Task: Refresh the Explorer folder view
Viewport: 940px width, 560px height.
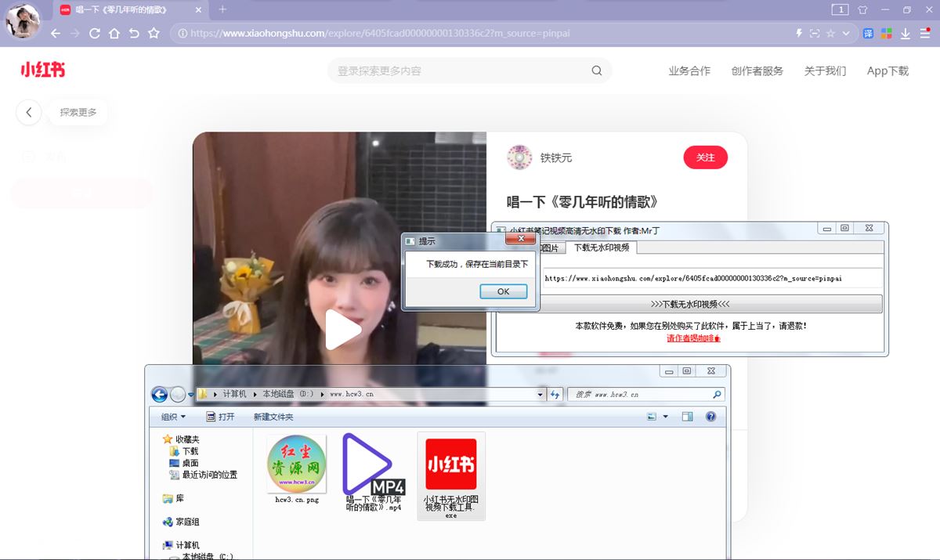Action: (555, 394)
